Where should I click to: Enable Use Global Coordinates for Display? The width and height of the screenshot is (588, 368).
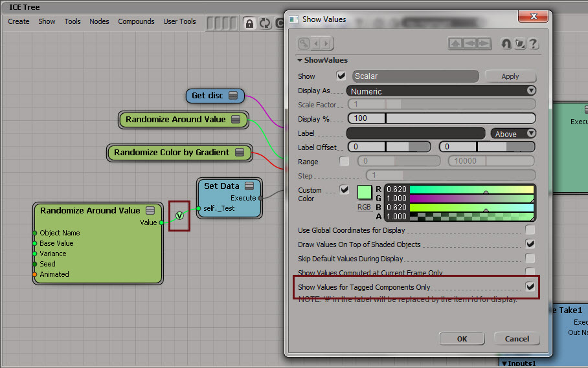pyautogui.click(x=530, y=230)
